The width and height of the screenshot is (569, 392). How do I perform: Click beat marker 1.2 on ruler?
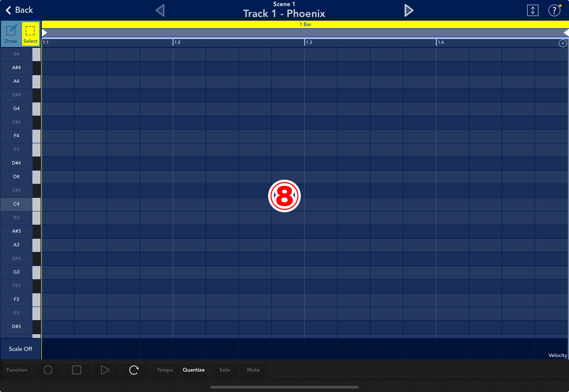click(177, 42)
